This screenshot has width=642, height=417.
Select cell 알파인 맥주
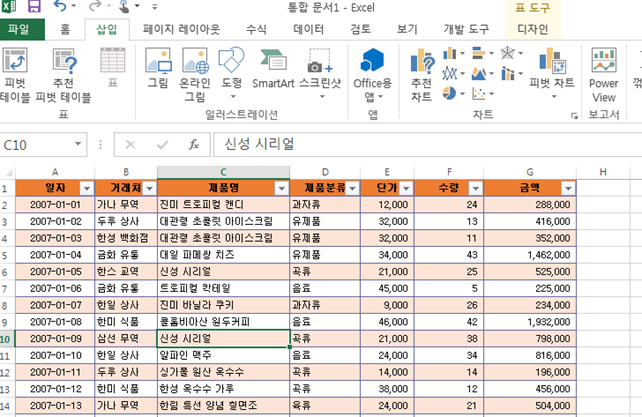click(x=224, y=356)
